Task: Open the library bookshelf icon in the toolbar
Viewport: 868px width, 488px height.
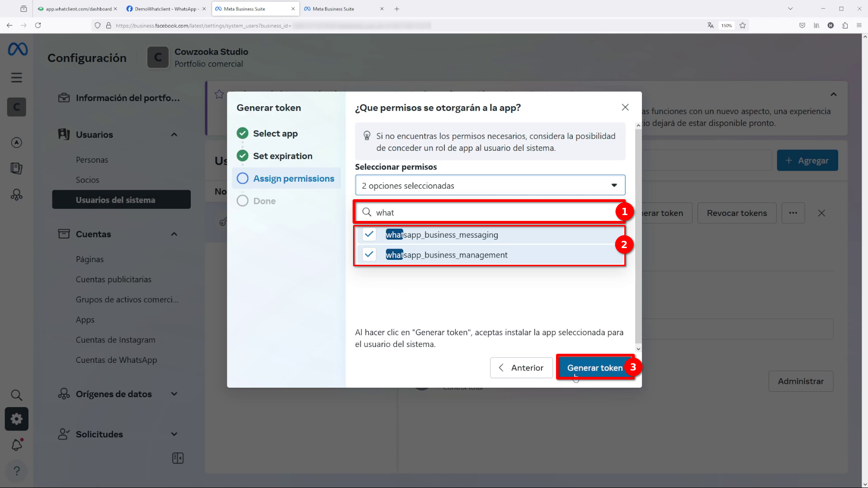Action: 816,25
